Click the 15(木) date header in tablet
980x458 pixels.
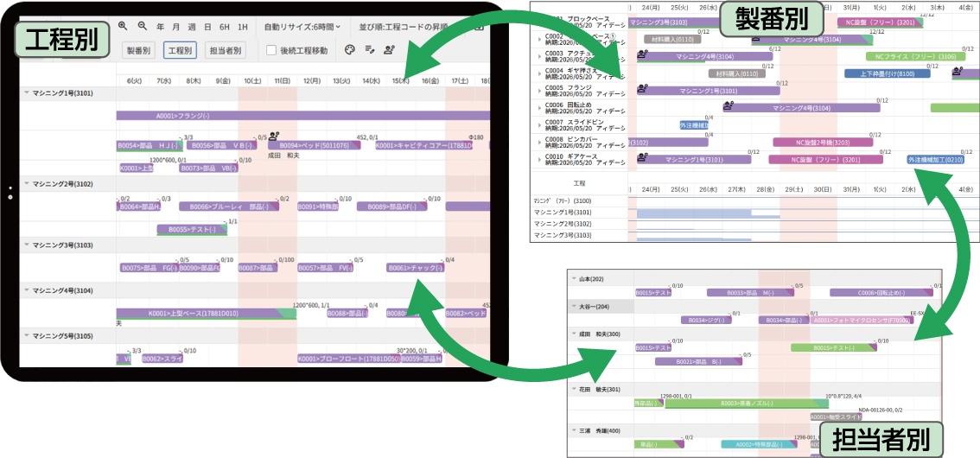tap(400, 80)
